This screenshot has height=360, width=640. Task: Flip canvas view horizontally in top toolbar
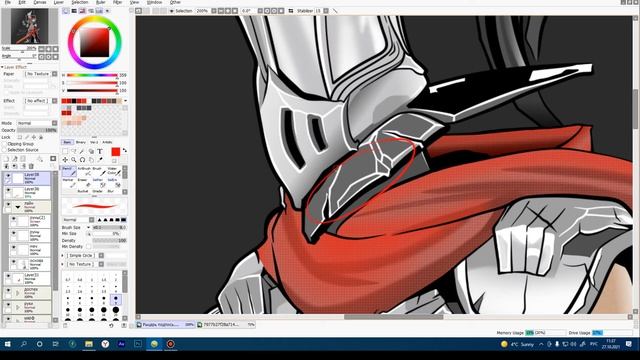point(291,11)
